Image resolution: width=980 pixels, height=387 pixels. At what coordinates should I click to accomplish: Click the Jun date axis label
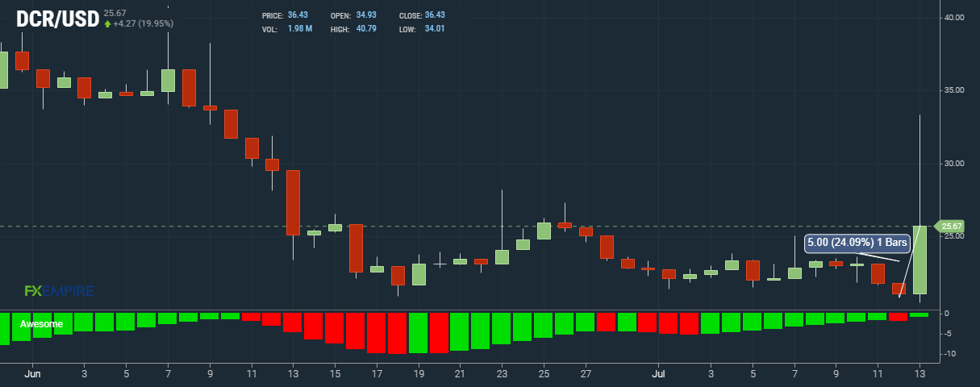(x=32, y=374)
